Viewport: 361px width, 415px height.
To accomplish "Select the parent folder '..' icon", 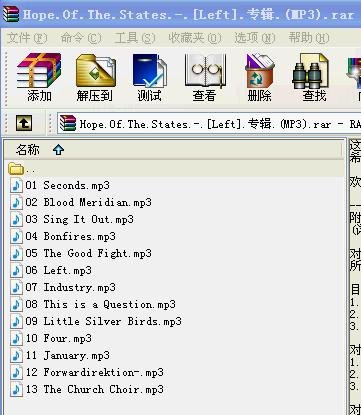I will pyautogui.click(x=16, y=169).
